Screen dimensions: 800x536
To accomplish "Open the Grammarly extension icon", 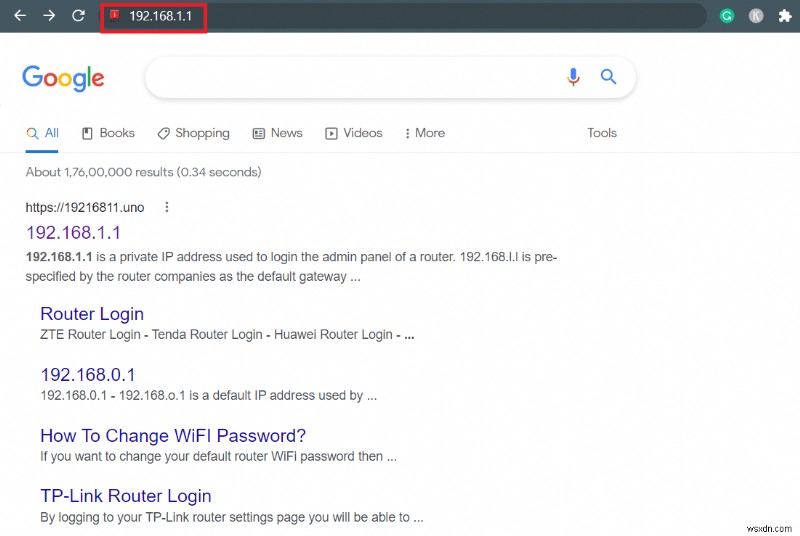I will pos(727,16).
